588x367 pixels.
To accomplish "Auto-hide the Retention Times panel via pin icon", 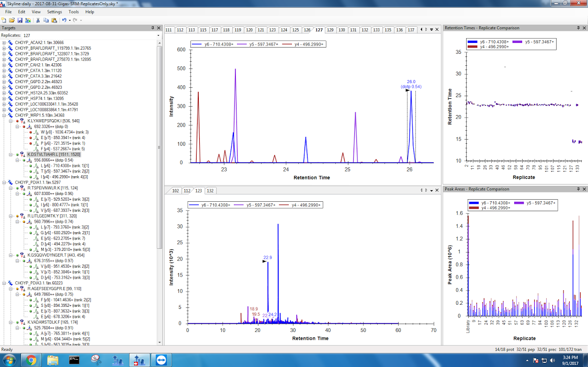I will pos(578,28).
